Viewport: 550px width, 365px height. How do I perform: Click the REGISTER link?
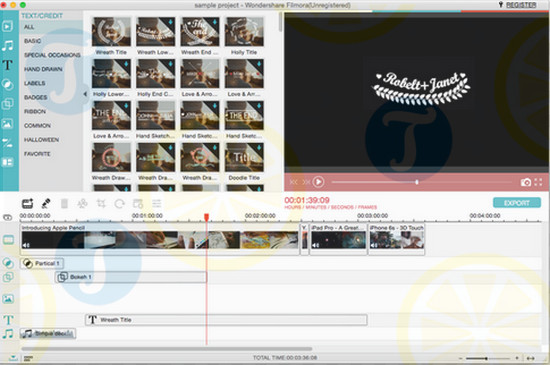coord(521,5)
